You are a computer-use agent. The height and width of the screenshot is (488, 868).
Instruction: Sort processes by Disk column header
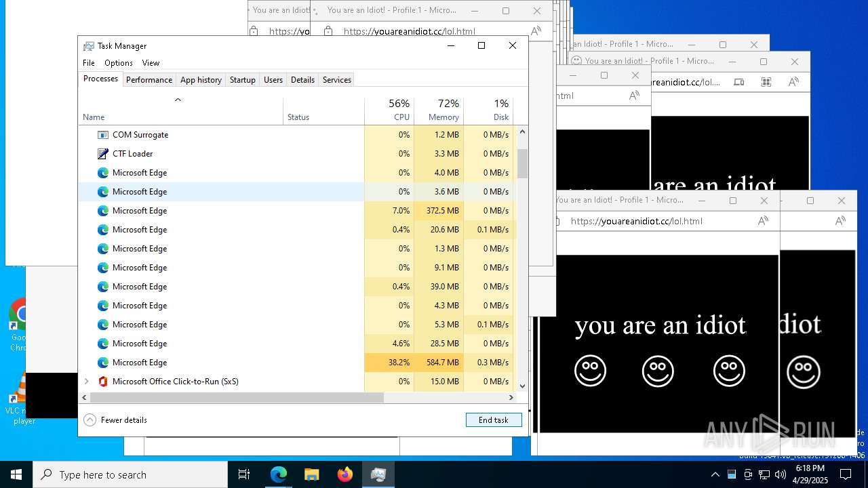click(x=488, y=111)
